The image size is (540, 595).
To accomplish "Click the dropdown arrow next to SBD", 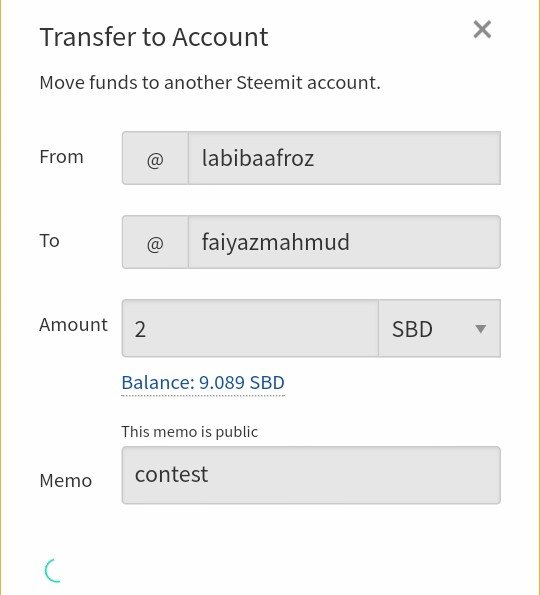I will coord(480,329).
